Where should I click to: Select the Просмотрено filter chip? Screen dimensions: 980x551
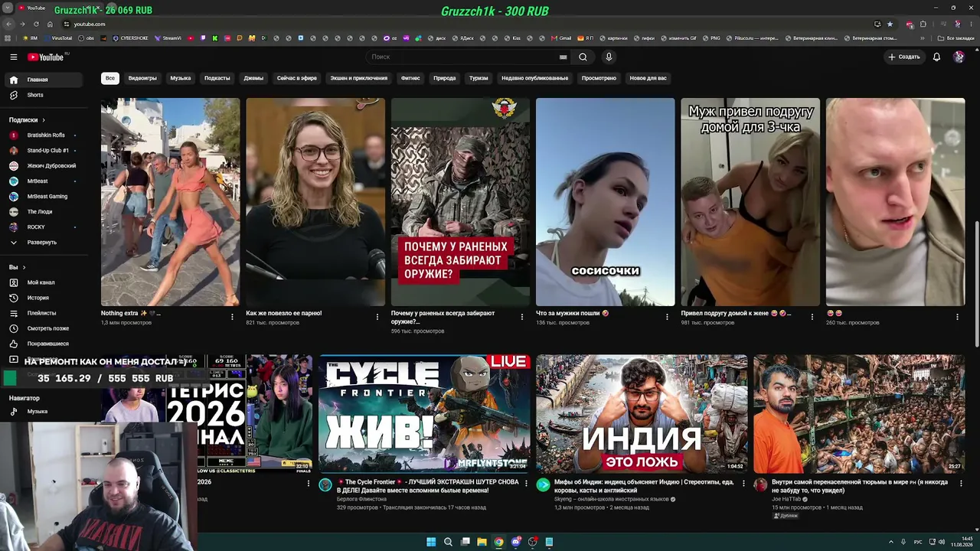pos(599,78)
